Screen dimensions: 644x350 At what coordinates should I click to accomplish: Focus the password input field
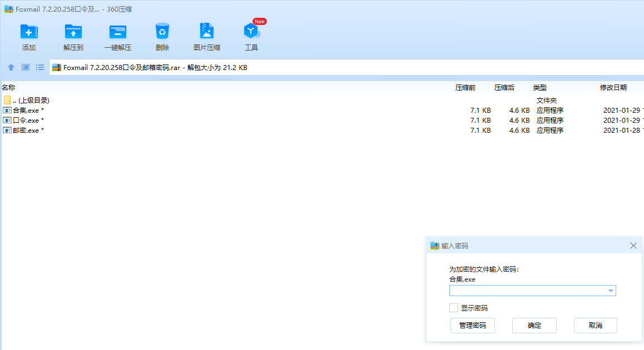pos(533,291)
